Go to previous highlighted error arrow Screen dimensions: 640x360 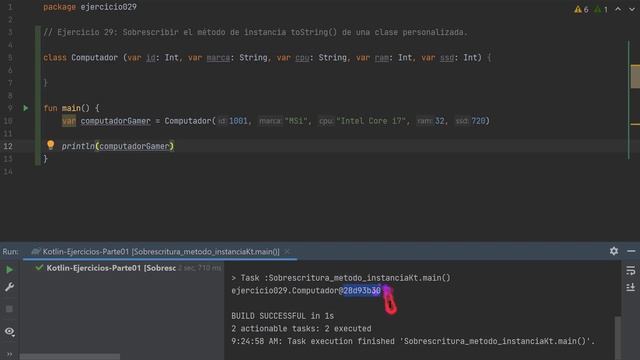tap(618, 9)
